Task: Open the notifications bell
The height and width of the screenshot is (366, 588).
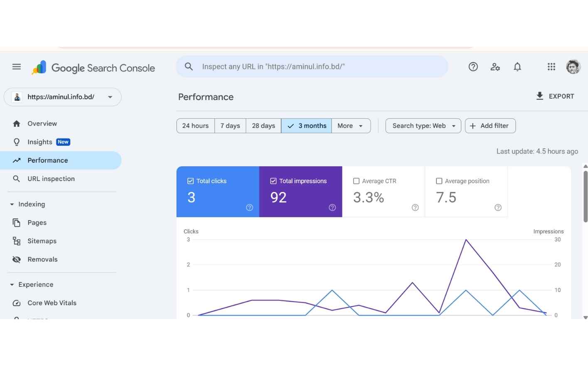Action: tap(517, 66)
